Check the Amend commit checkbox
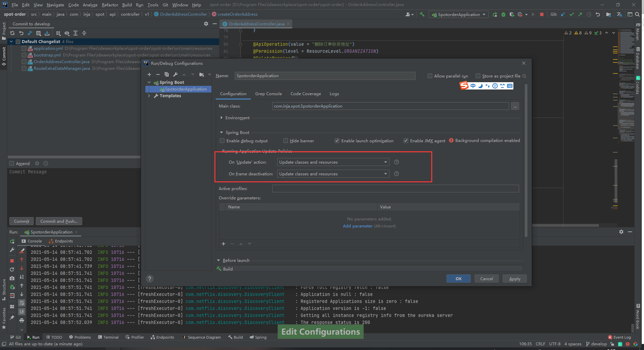 pyautogui.click(x=12, y=163)
